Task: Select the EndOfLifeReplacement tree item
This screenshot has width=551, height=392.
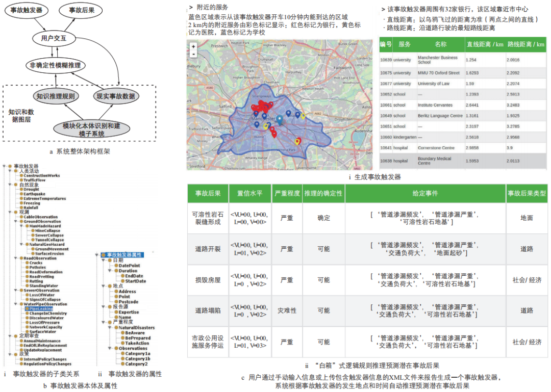Action: (x=45, y=345)
